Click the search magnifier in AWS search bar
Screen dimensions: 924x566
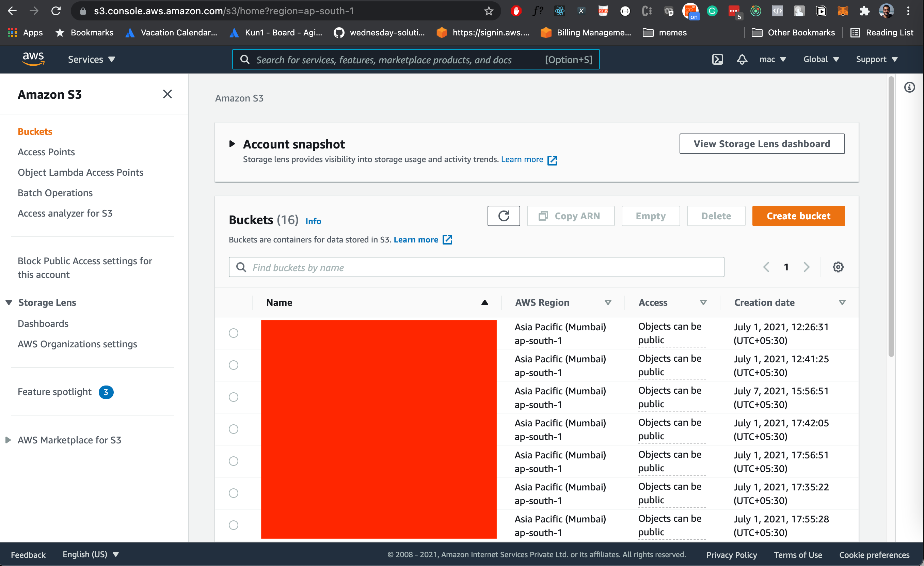244,59
